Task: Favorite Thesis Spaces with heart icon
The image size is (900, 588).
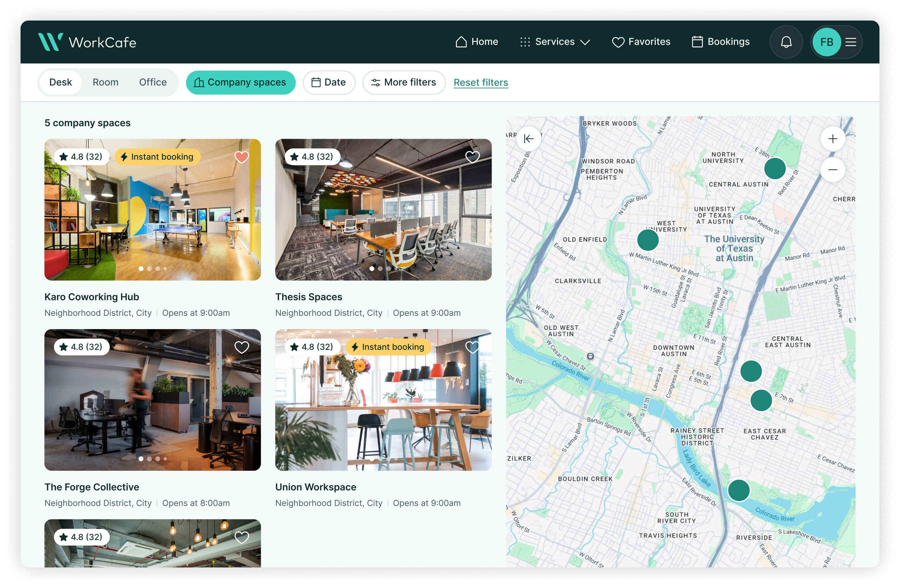Action: point(472,157)
